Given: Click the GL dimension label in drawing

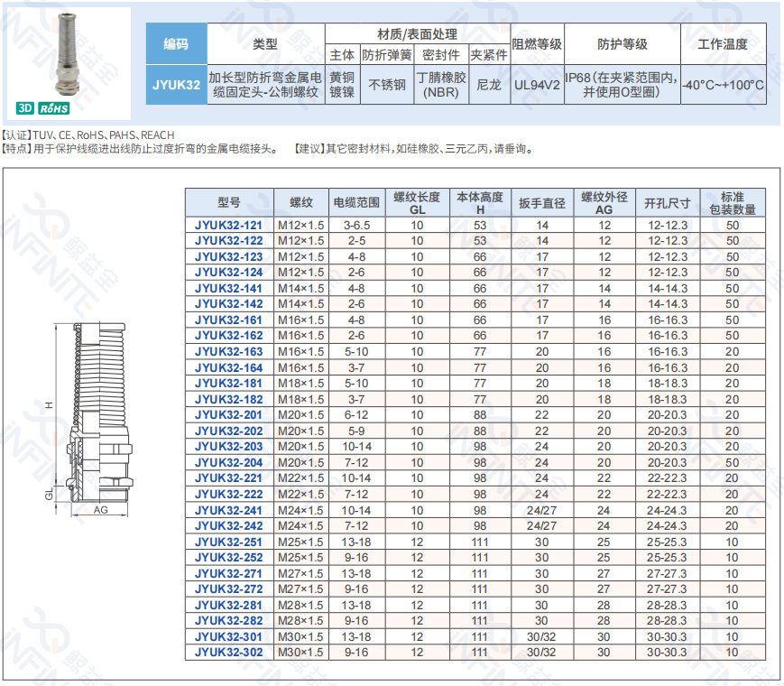Looking at the screenshot, I should click(49, 495).
